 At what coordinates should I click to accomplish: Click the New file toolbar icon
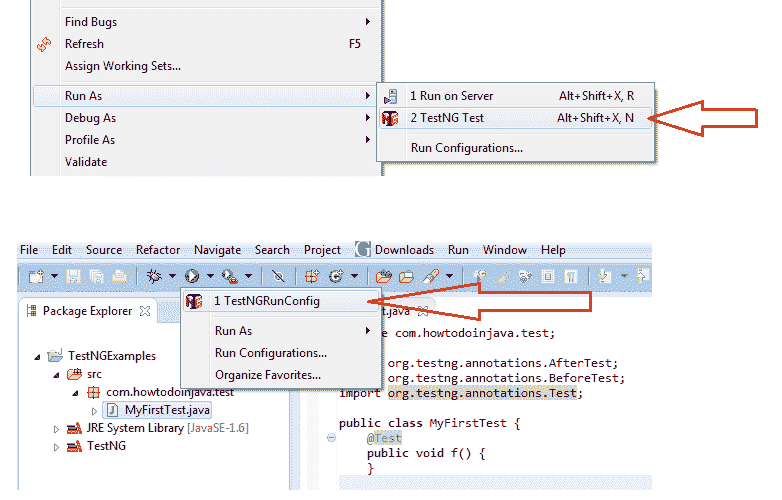(x=36, y=276)
